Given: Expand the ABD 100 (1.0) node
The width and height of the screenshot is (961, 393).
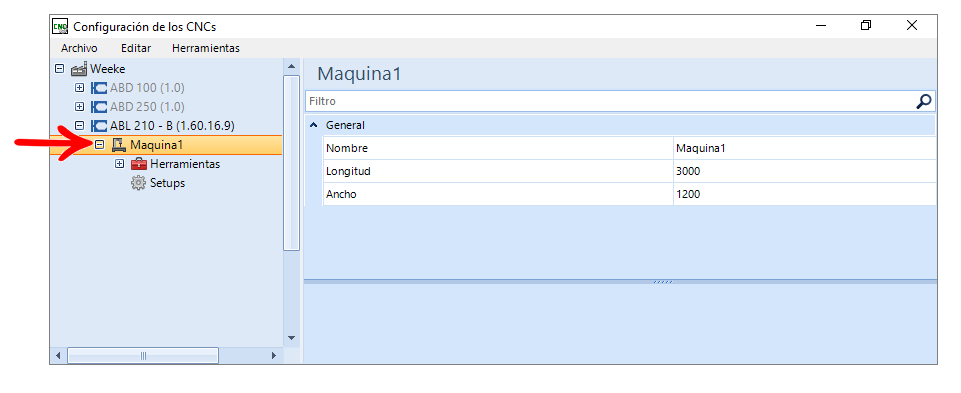Looking at the screenshot, I should (x=79, y=88).
